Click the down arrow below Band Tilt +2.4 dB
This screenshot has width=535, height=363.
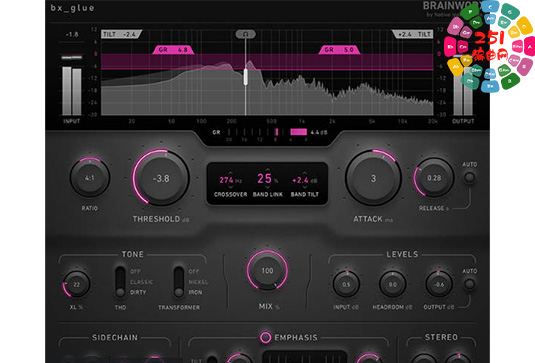(x=304, y=187)
